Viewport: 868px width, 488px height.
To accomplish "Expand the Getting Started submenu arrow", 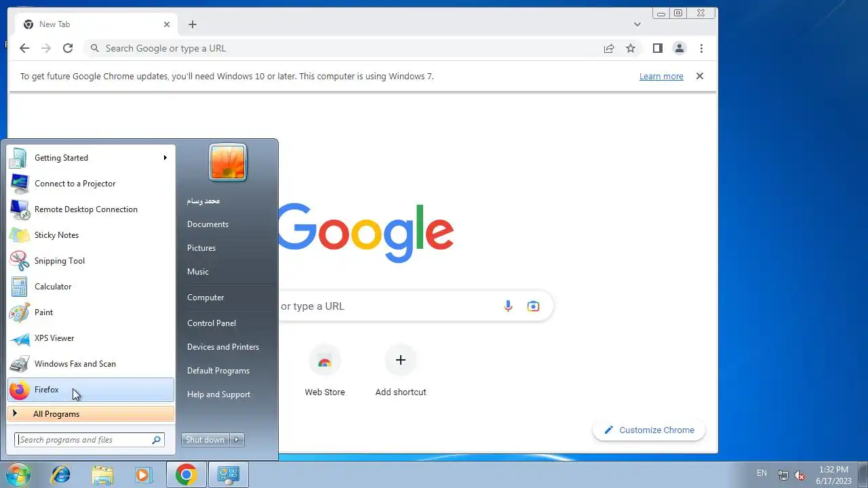I will (x=165, y=158).
